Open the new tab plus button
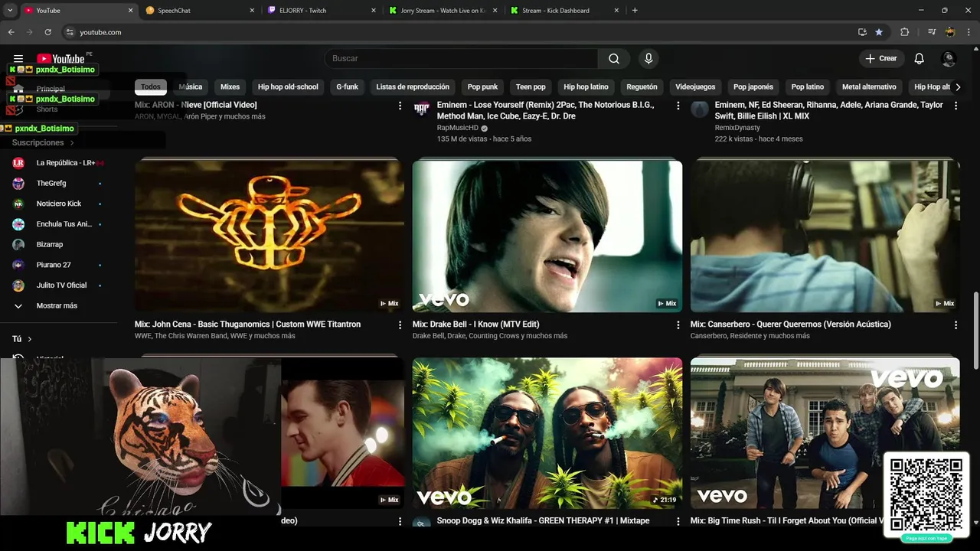980x551 pixels. click(x=635, y=11)
